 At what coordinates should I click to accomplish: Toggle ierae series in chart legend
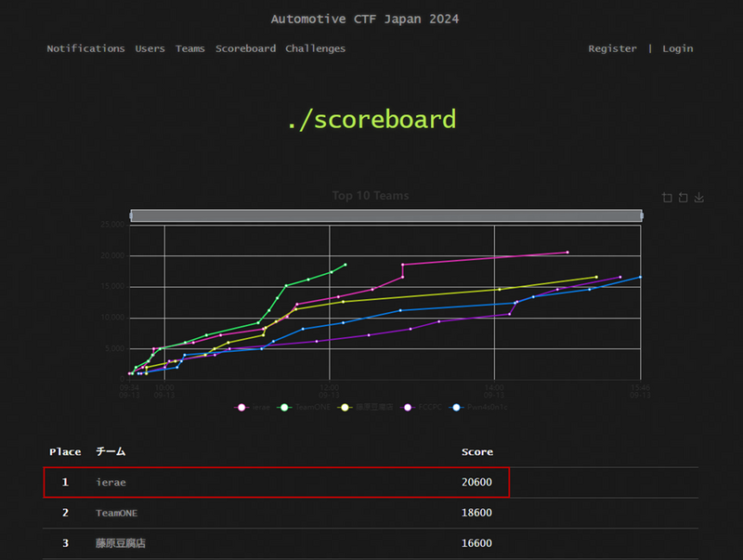click(x=254, y=407)
